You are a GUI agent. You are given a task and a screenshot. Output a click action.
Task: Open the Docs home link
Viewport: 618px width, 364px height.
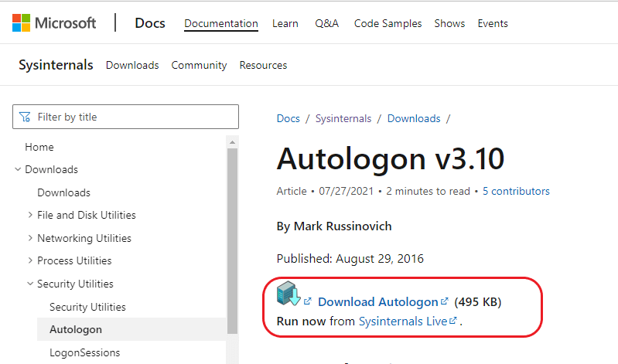click(150, 23)
